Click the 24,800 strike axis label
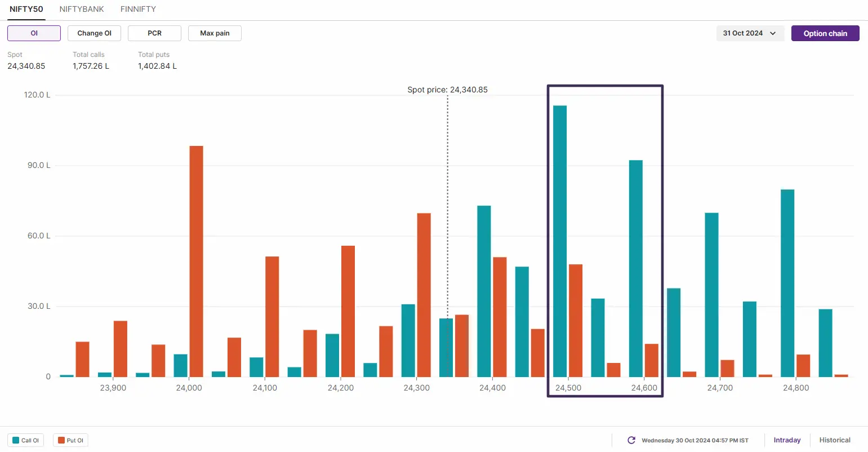 (x=796, y=388)
